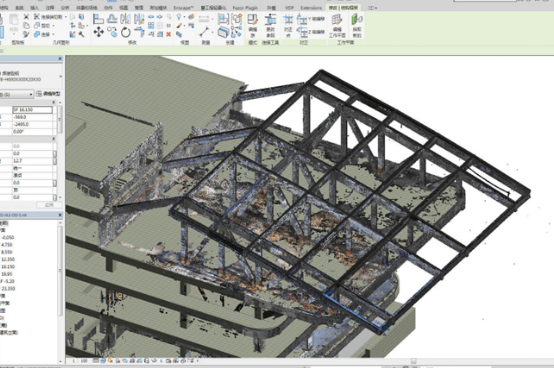Click the Apply button in Properties

coord(49,205)
